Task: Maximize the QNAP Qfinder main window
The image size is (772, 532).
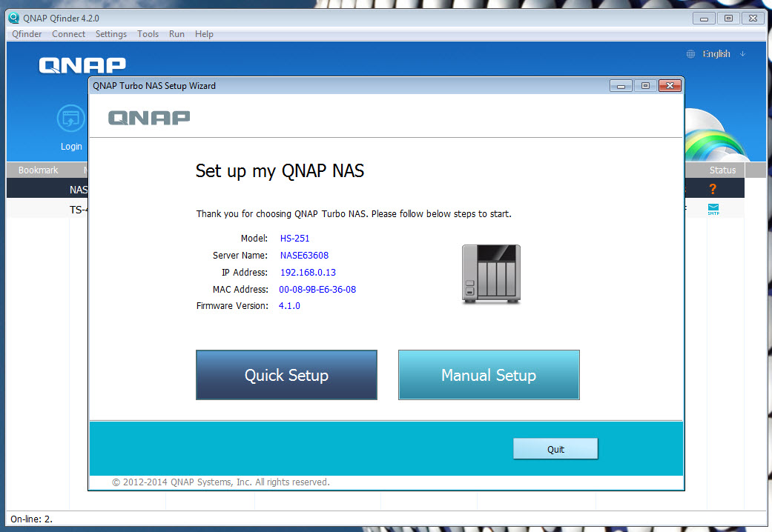Action: (729, 19)
